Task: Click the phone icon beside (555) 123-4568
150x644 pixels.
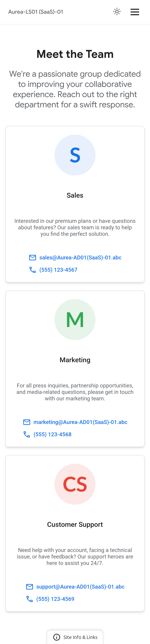Action: coord(27,434)
